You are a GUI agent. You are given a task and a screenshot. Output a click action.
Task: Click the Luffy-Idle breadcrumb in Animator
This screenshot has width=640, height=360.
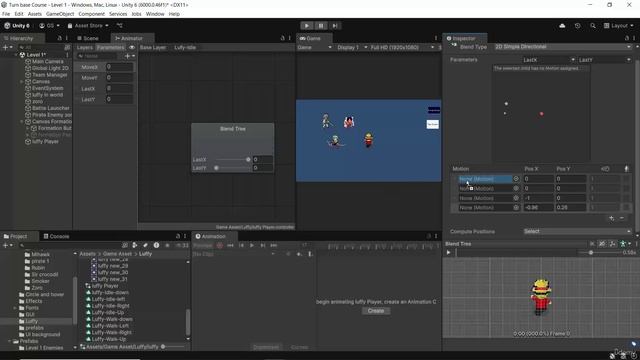pyautogui.click(x=185, y=47)
